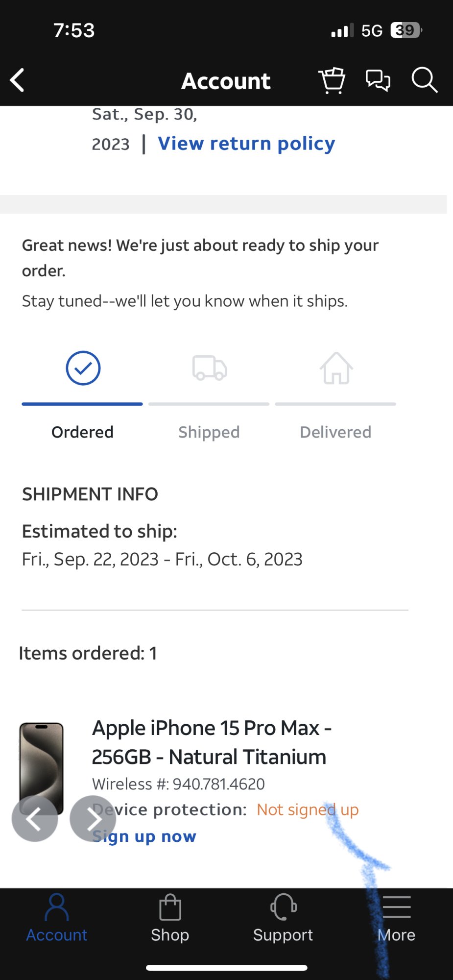Tap Sign up now link
Viewport: 453px width, 980px height.
(145, 836)
